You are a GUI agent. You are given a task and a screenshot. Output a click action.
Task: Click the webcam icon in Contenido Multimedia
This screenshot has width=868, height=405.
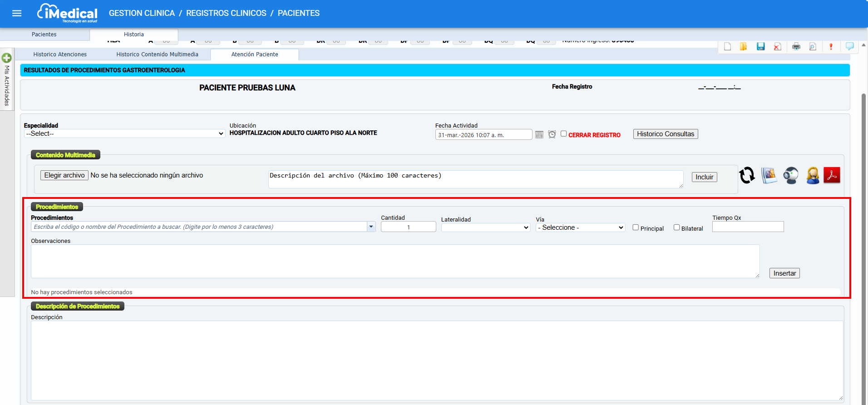point(791,175)
